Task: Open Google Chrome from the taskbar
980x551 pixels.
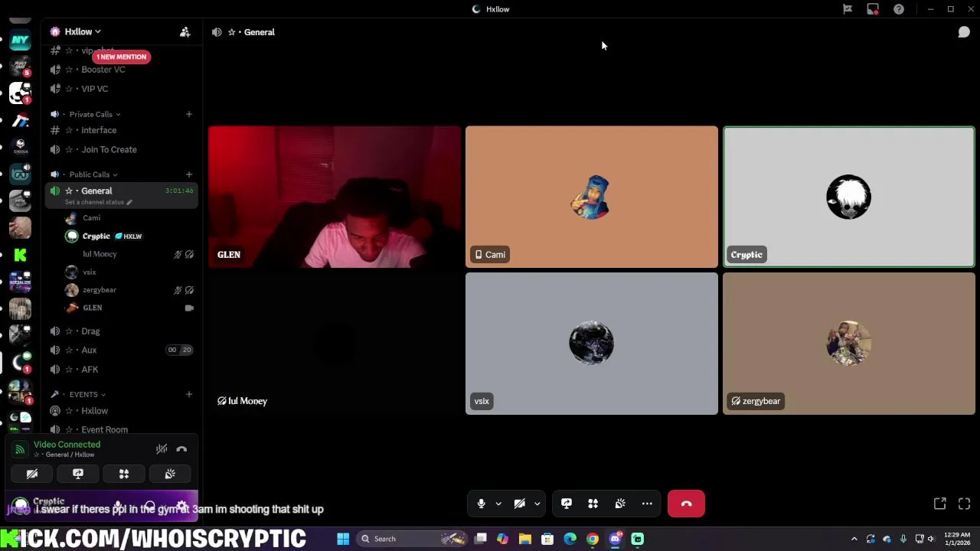Action: click(x=593, y=539)
